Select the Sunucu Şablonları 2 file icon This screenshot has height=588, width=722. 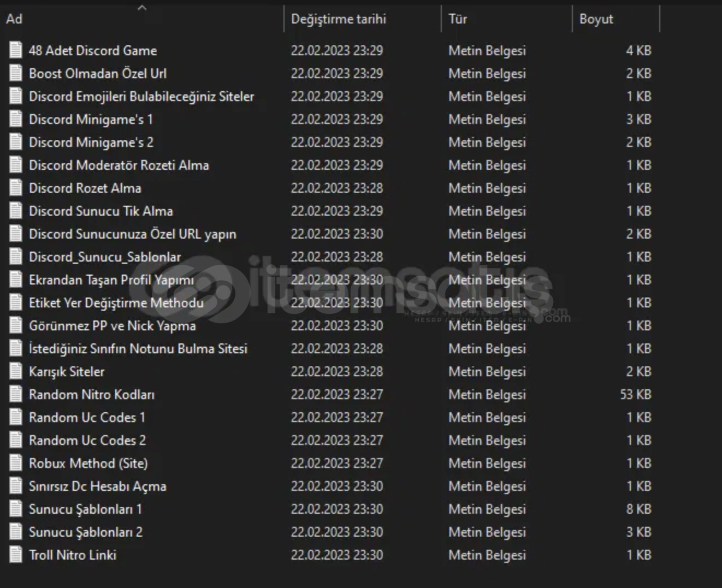coord(16,532)
